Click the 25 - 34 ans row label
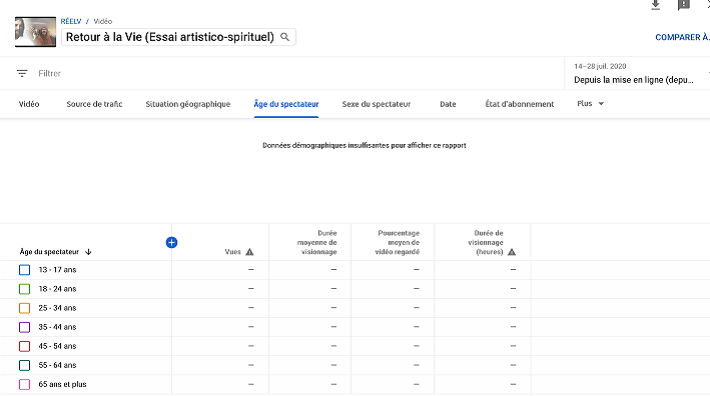 58,308
